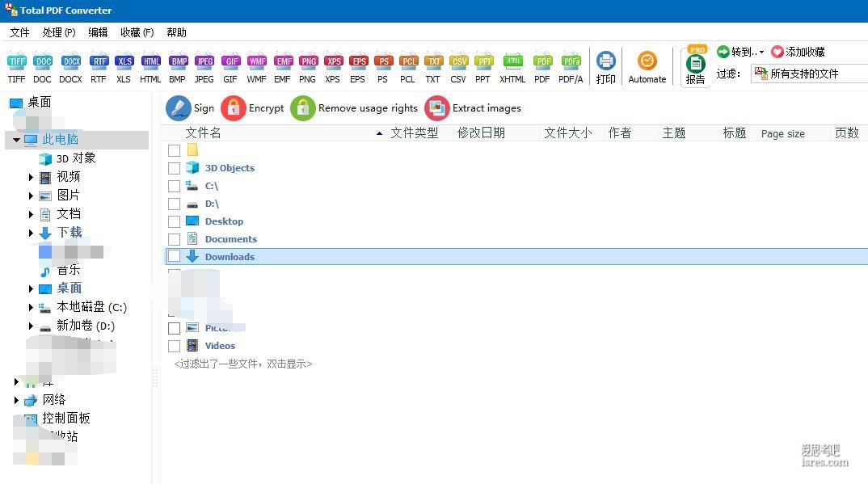This screenshot has height=484, width=868.
Task: Convert to PPT icon
Action: coord(483,68)
